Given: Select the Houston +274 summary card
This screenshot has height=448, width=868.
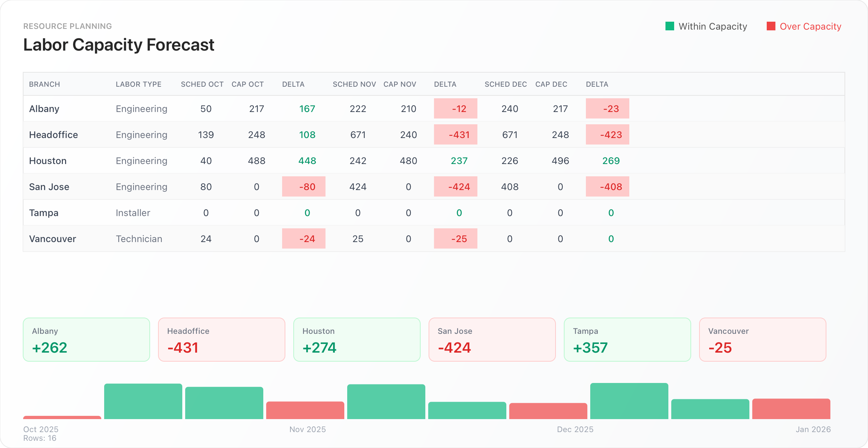Looking at the screenshot, I should (x=357, y=340).
